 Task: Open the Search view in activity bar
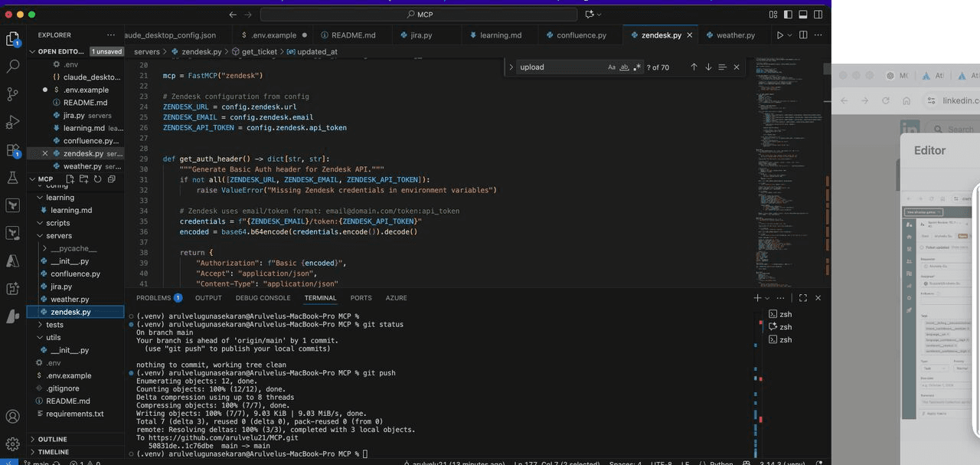(12, 67)
